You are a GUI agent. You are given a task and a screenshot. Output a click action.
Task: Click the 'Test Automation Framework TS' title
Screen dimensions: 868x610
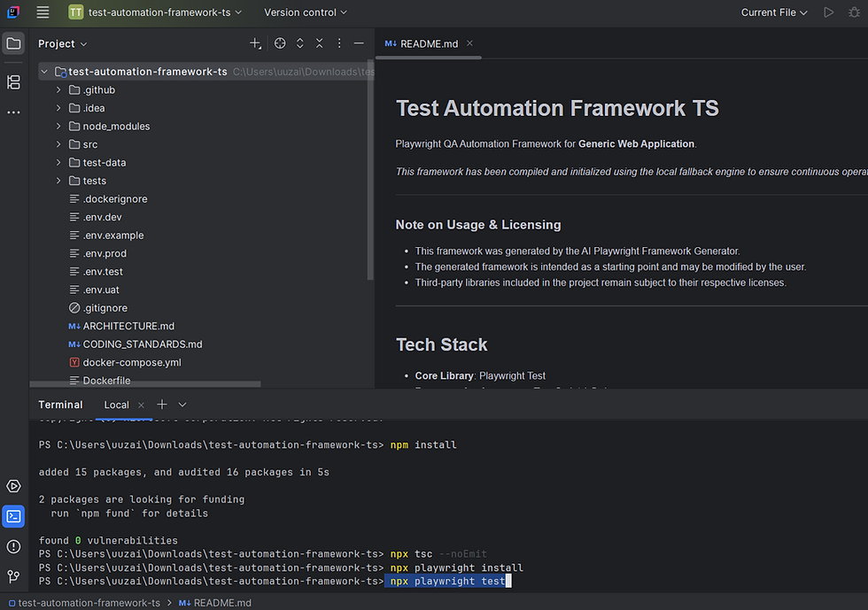[x=557, y=109]
